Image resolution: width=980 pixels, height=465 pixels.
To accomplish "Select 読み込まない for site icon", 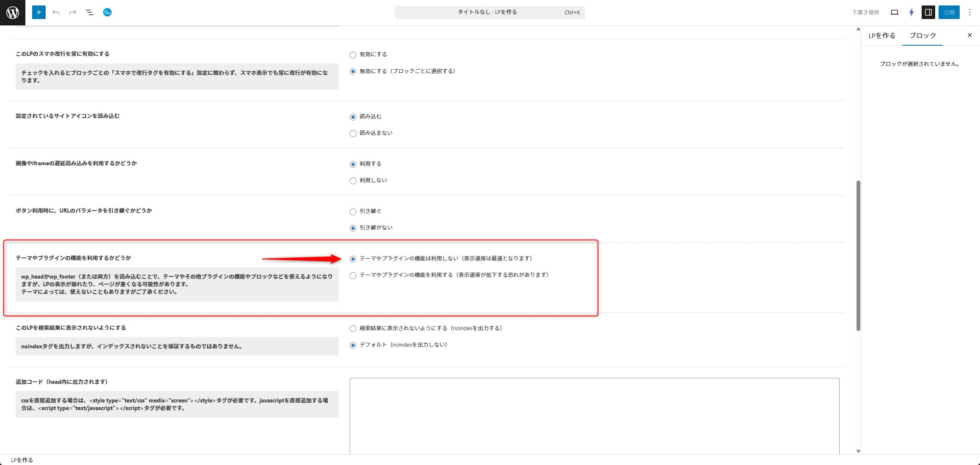I will 353,133.
